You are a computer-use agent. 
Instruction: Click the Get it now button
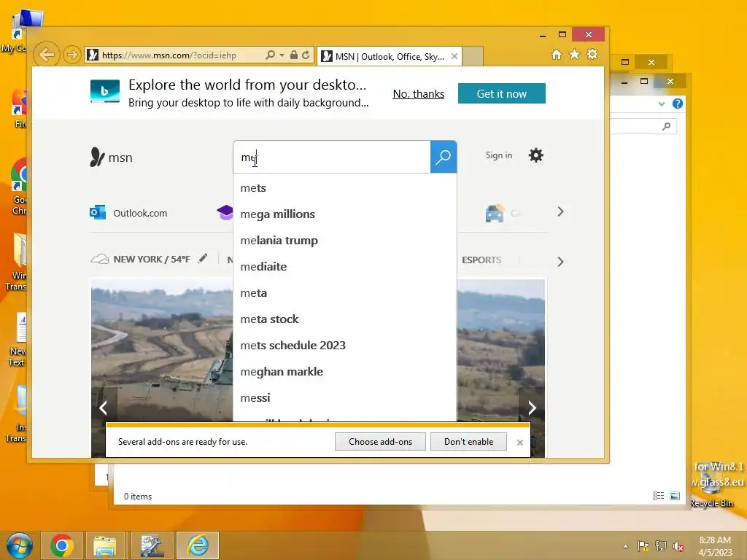pos(502,94)
